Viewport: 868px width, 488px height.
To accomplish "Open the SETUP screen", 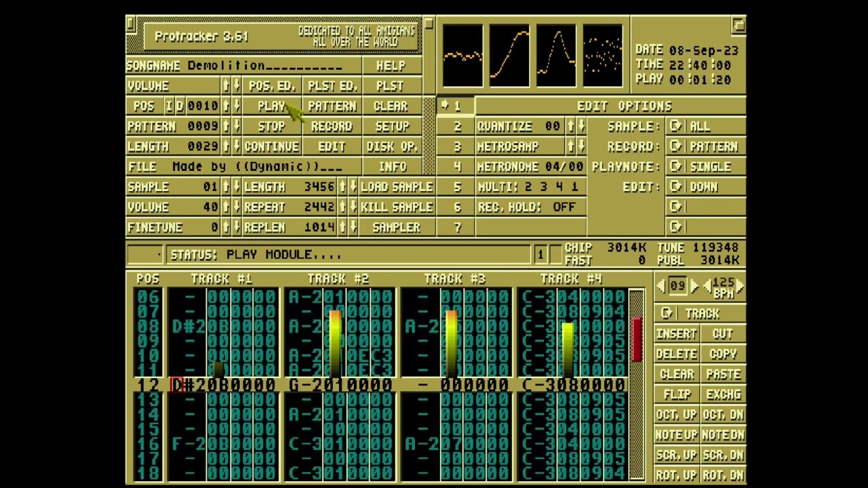I will click(x=392, y=126).
